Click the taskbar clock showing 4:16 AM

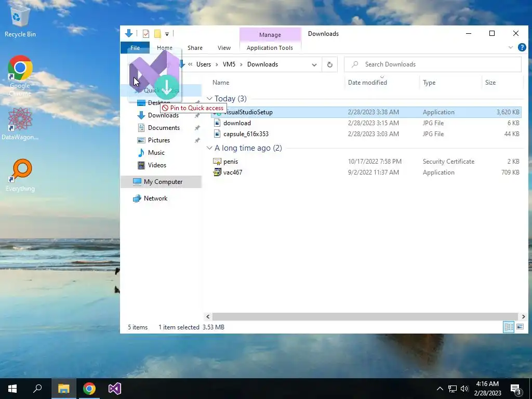tap(487, 389)
